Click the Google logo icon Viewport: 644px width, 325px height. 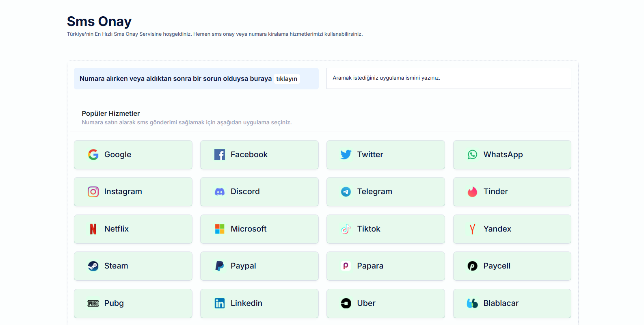click(x=93, y=154)
